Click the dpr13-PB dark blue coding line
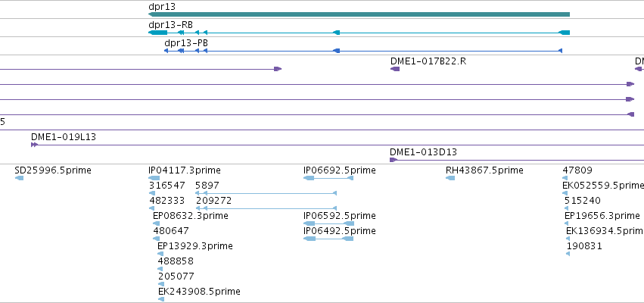Viewport: 644px width, 303px height. (363, 51)
